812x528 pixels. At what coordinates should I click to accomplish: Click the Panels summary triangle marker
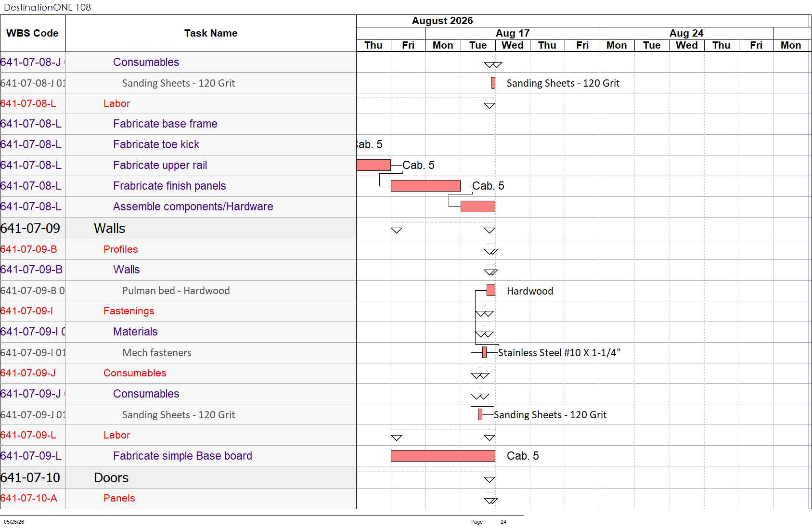pyautogui.click(x=490, y=501)
